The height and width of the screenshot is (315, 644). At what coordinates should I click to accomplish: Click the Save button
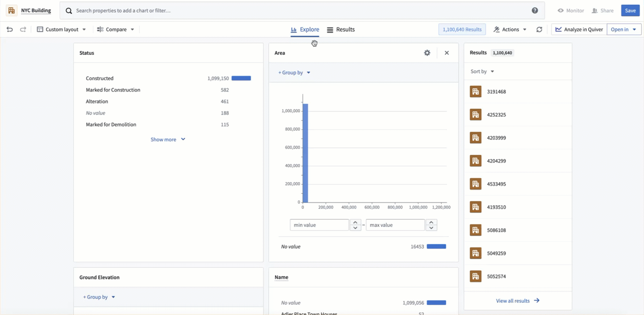(x=630, y=11)
